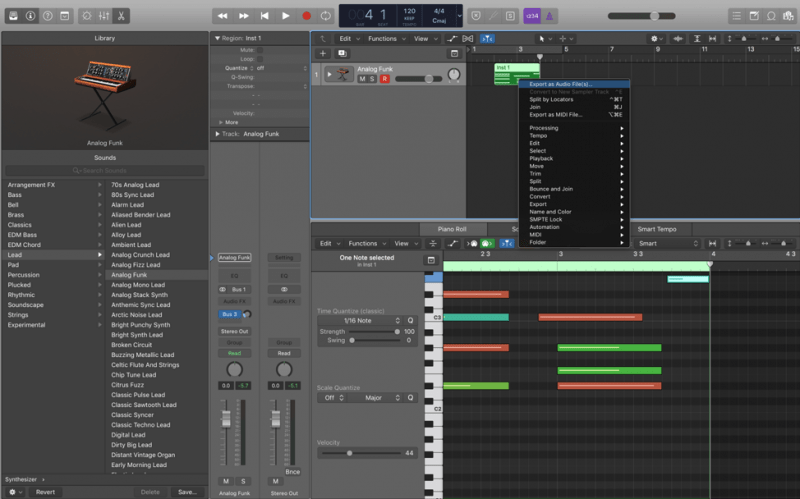Toggle Smart Controls dial icon
Viewport: 800px width, 499px height.
point(87,16)
